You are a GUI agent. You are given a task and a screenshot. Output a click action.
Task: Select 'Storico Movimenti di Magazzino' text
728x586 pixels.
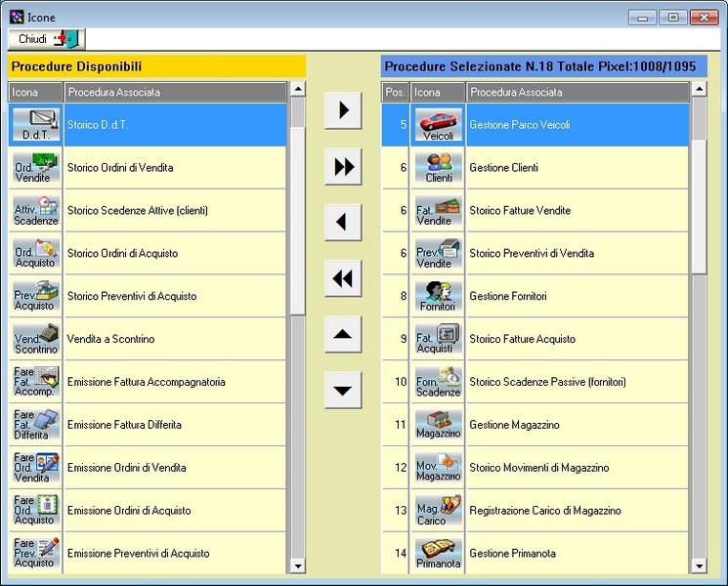coord(539,468)
